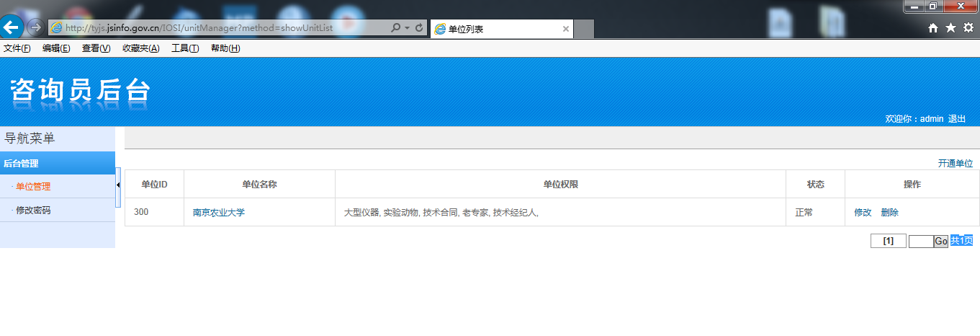Click the 开通单位 link
The width and height of the screenshot is (980, 336).
click(956, 164)
